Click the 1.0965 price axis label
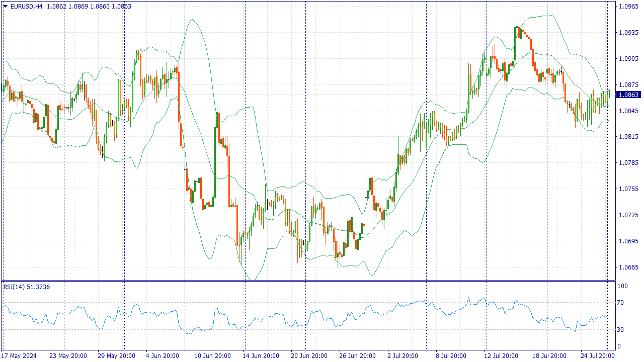Viewport: 644px width, 362px height. click(629, 7)
